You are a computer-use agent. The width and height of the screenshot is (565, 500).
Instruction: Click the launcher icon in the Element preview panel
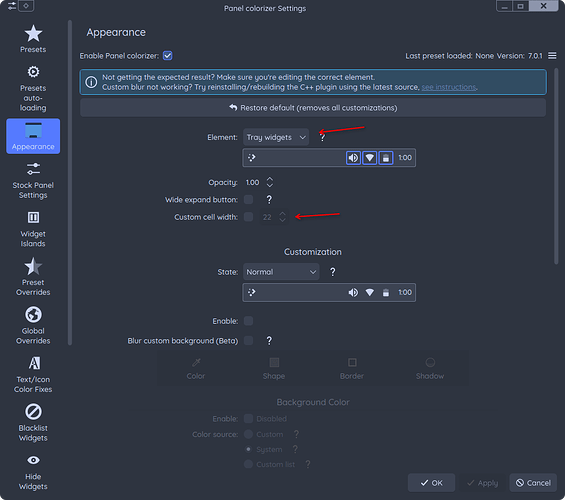pos(252,157)
